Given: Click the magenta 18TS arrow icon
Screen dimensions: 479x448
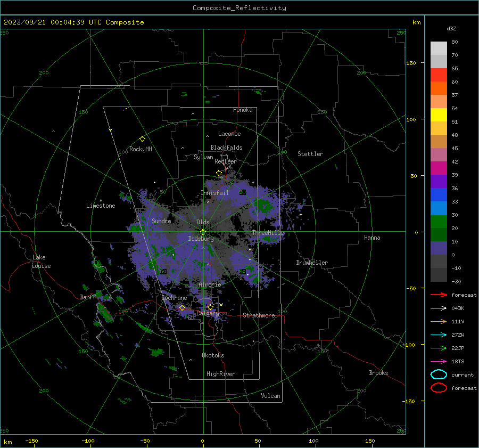Looking at the screenshot, I should click(x=439, y=362).
